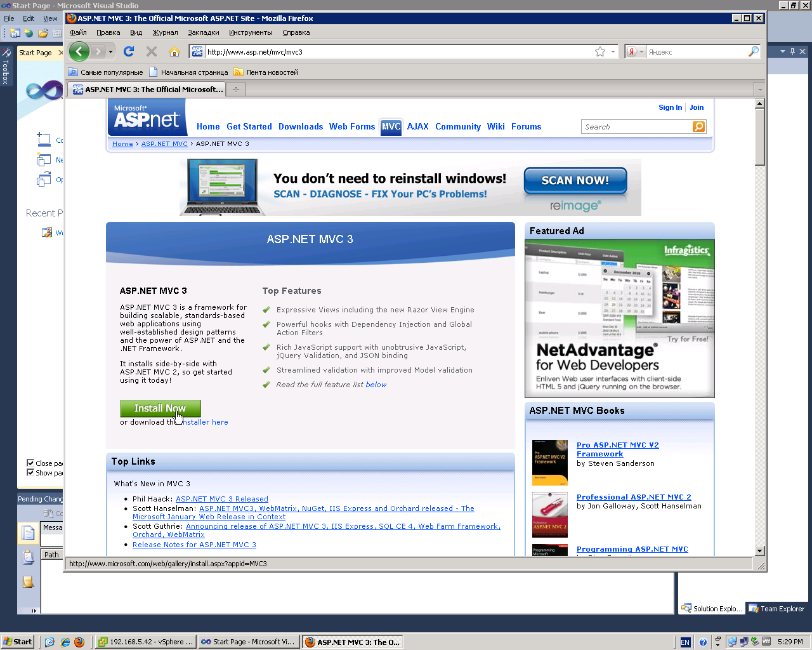Open Visual Studio File menu
Viewport: 812px width, 650px height.
9,18
